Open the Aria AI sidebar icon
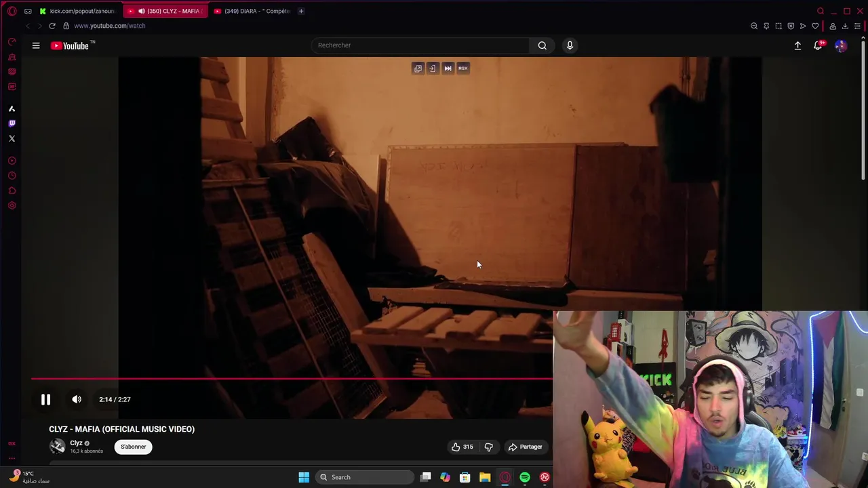 pos(12,108)
